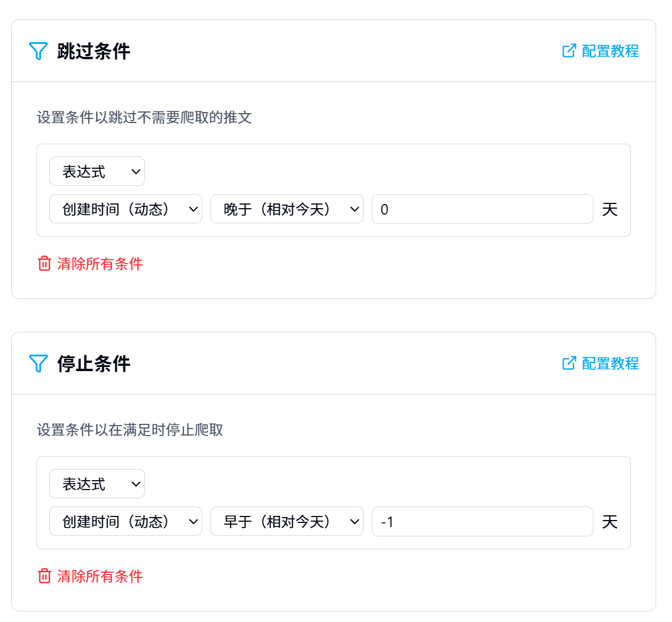Expand 创建时间（动态）field selector in 跳过条件

click(125, 209)
